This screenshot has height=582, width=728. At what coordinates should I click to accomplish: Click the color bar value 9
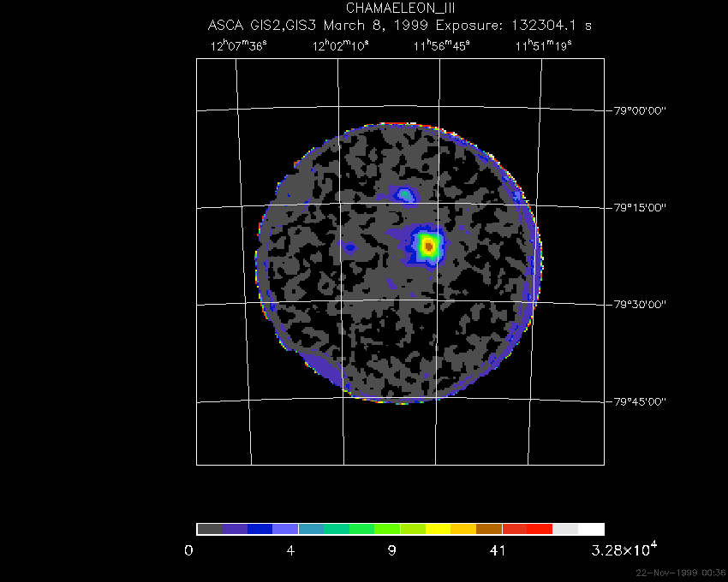click(392, 550)
